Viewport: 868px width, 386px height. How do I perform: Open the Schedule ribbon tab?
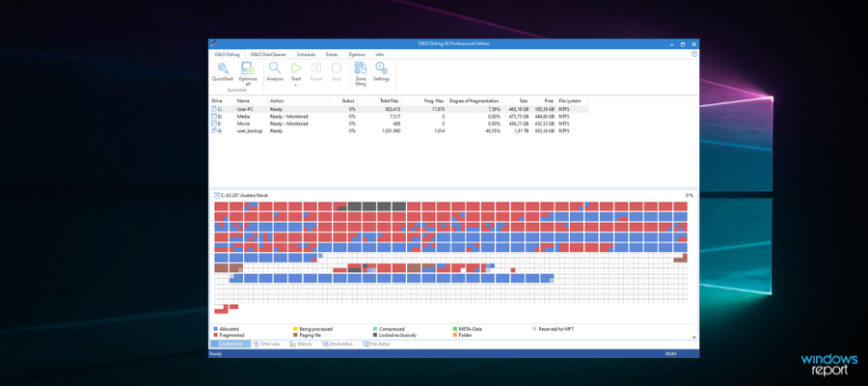[306, 54]
